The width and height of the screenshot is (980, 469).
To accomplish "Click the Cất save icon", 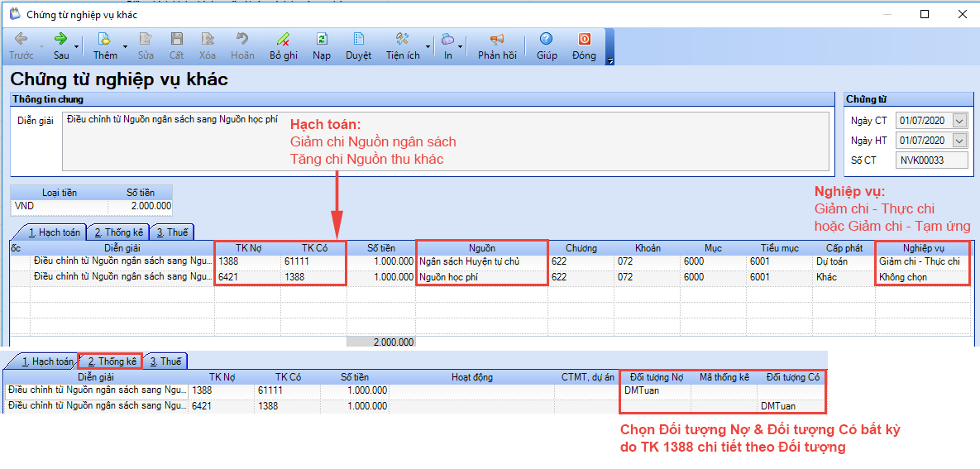I will tap(177, 46).
